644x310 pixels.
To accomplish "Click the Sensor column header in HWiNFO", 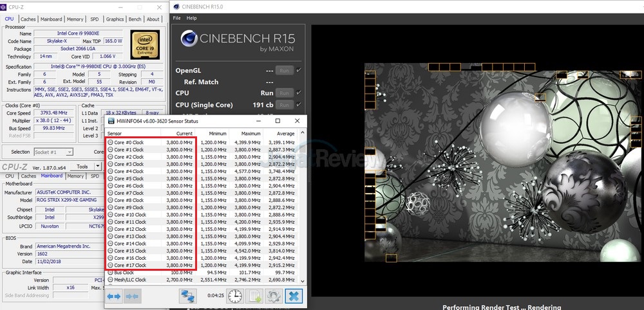I will [x=133, y=133].
